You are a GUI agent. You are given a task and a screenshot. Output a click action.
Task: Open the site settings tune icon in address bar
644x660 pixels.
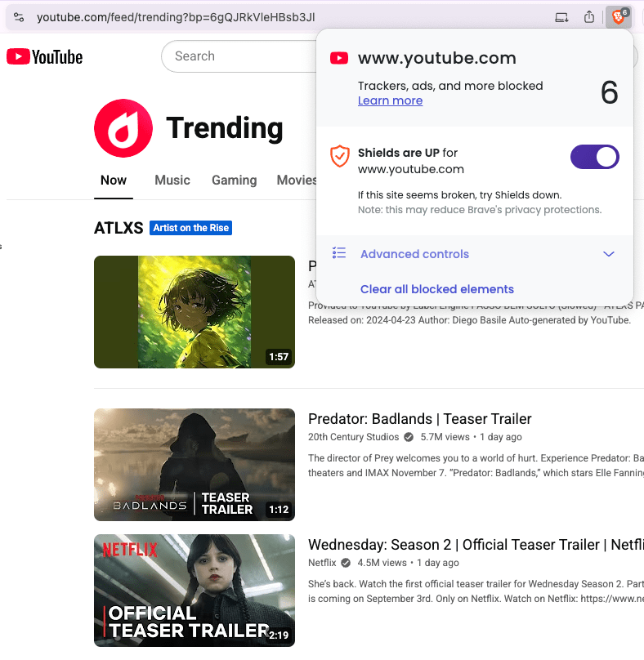[x=19, y=17]
